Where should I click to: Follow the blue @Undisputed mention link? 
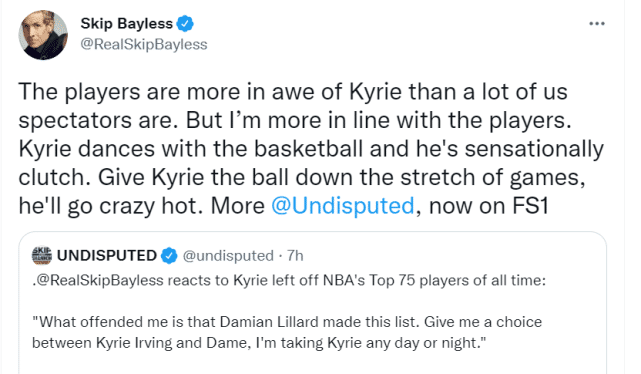[x=343, y=206]
